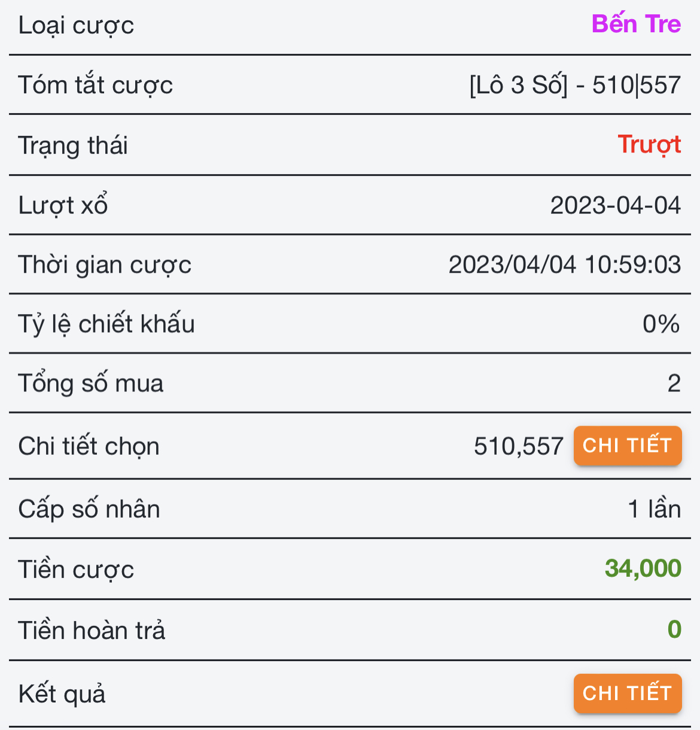
Task: Click the purple Bến Tre text
Action: [x=636, y=25]
